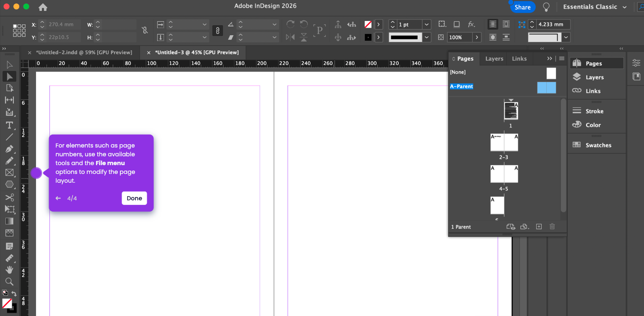
Task: Select the Type tool
Action: pyautogui.click(x=9, y=125)
